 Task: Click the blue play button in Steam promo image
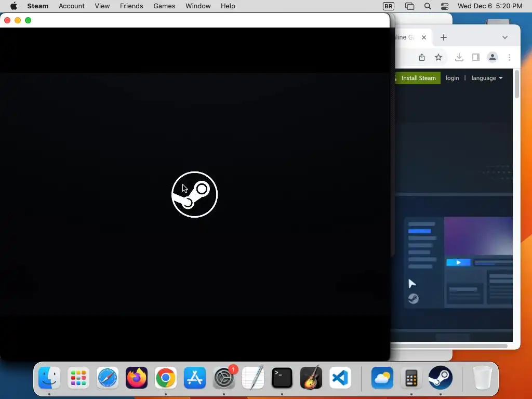tap(458, 262)
